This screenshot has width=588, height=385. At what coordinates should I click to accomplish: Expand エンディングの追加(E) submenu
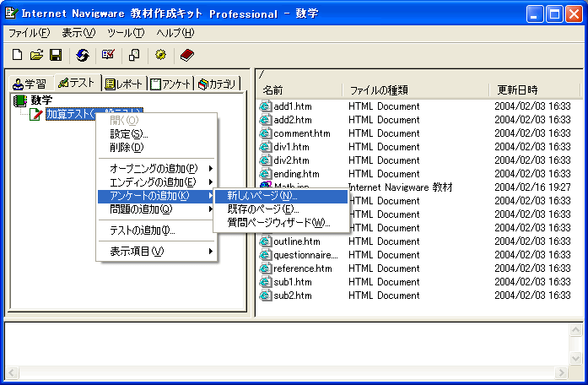(x=157, y=182)
